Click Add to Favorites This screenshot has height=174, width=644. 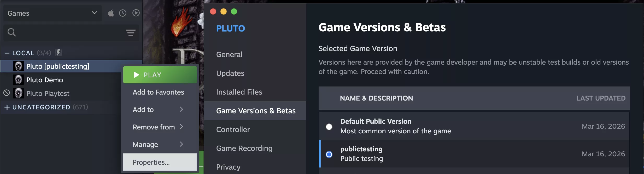(158, 92)
